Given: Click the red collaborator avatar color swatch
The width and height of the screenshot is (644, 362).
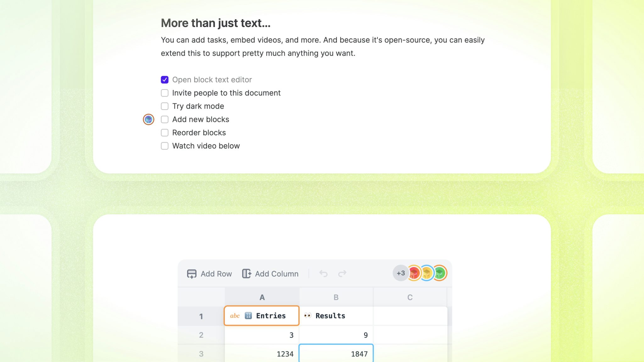Looking at the screenshot, I should click(x=414, y=273).
